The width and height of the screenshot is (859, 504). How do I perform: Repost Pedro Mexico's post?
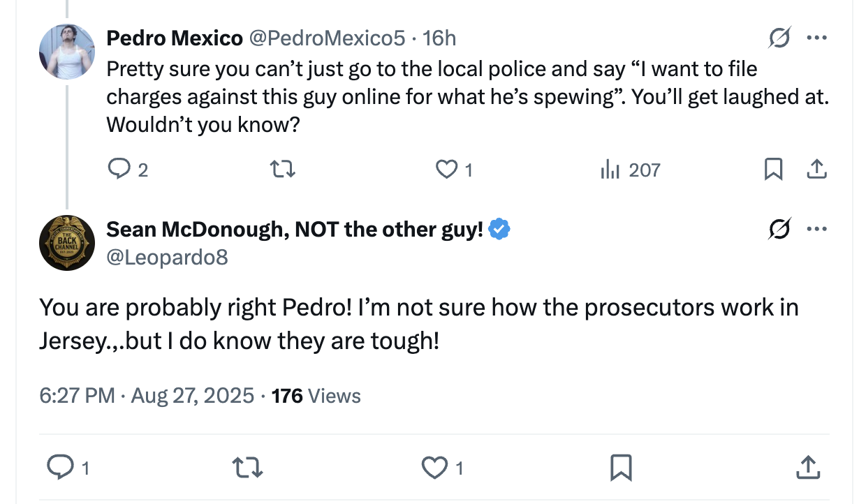click(x=284, y=170)
